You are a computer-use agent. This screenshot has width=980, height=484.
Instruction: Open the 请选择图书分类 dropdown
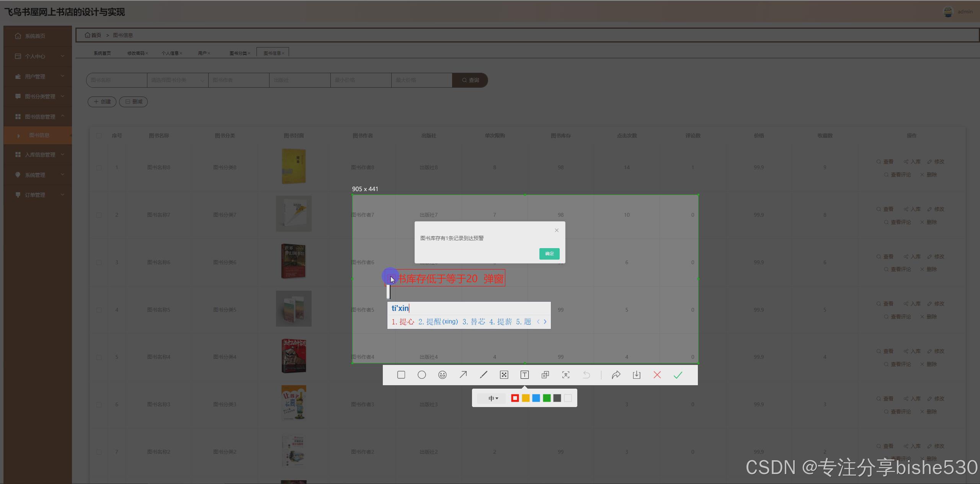pyautogui.click(x=178, y=80)
